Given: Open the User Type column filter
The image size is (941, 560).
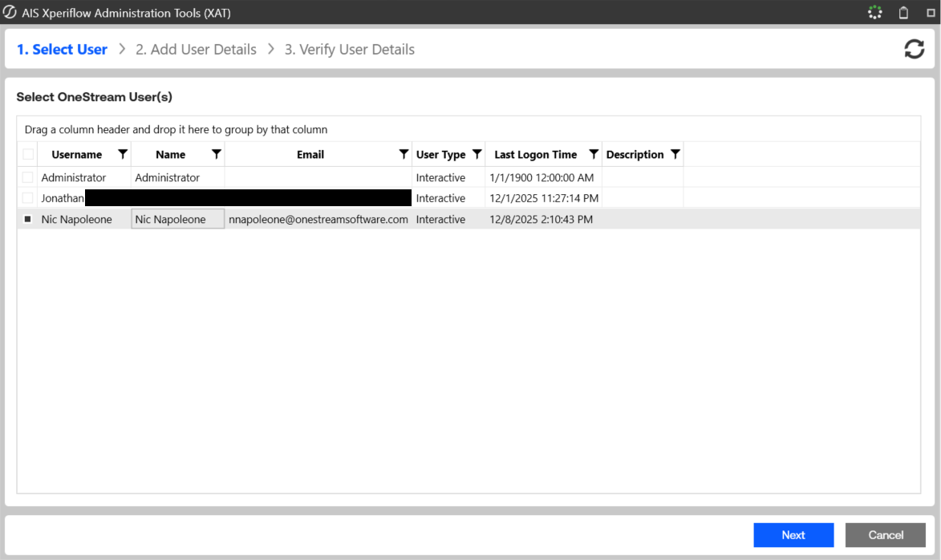Looking at the screenshot, I should click(477, 154).
